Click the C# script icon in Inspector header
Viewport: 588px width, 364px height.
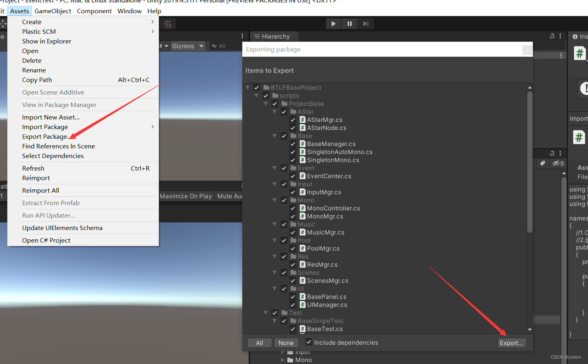coord(580,53)
